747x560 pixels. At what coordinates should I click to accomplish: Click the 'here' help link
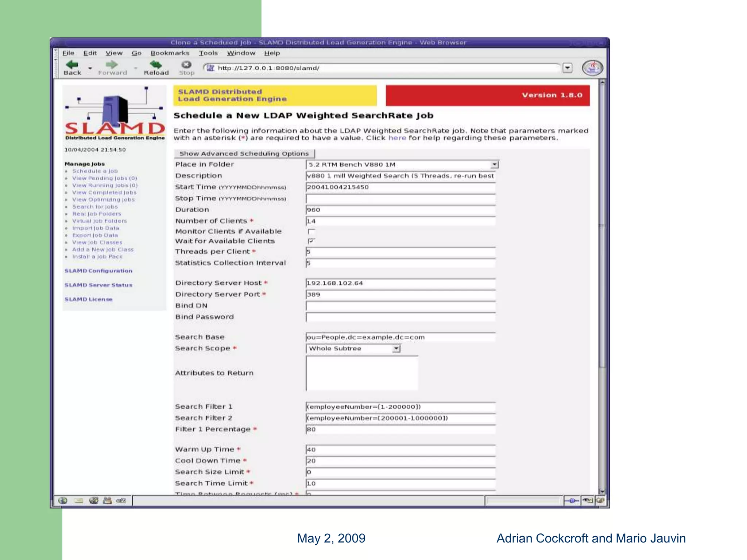[397, 138]
